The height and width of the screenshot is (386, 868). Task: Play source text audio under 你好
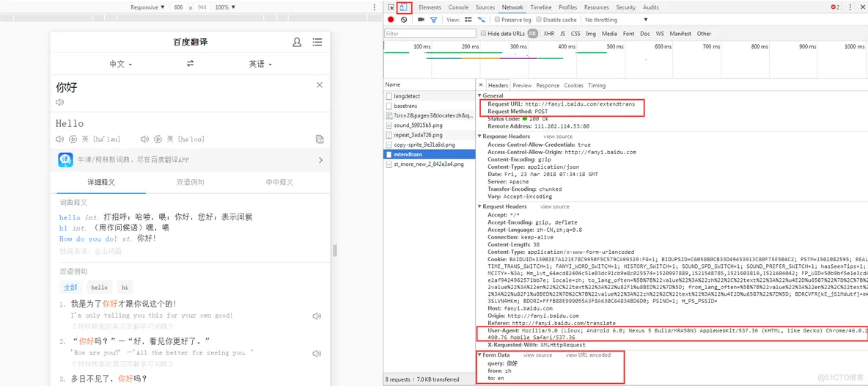(x=60, y=102)
